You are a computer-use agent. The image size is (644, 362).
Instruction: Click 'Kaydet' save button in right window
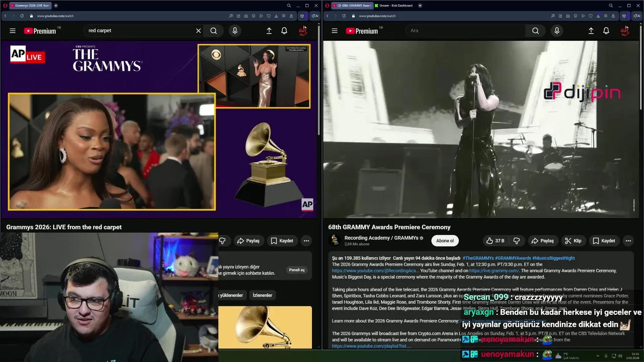pos(604,241)
